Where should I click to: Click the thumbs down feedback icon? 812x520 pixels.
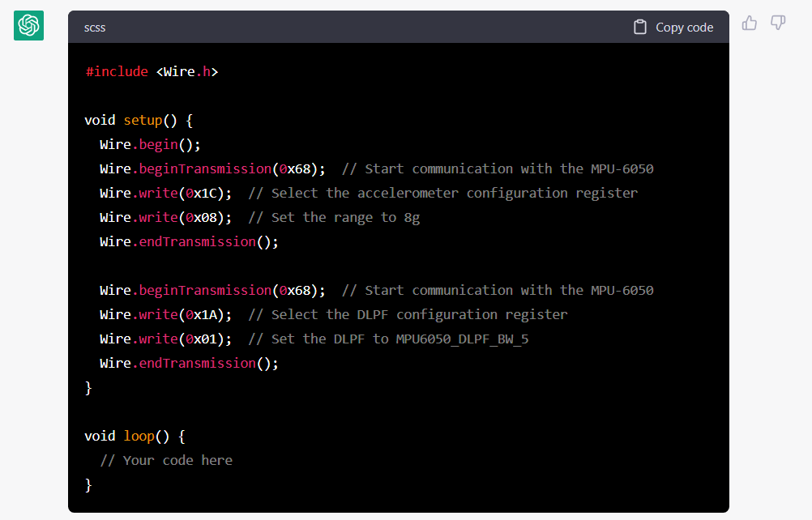tap(778, 23)
